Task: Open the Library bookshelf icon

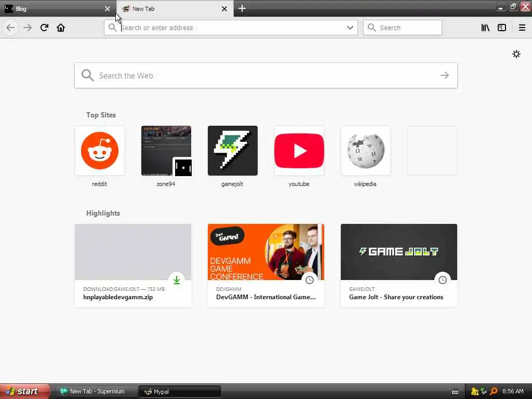Action: tap(485, 28)
